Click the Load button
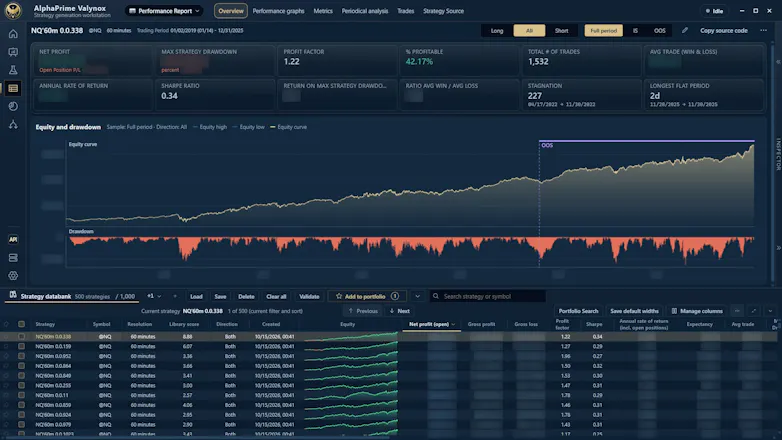Viewport: 782px width, 440px height. [x=196, y=296]
